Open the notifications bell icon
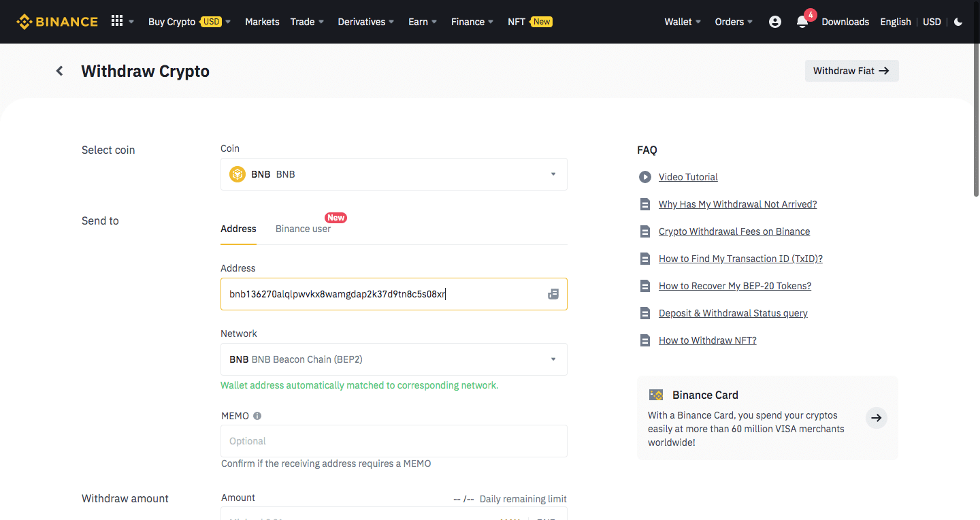Screen dimensions: 980x520 [802, 22]
